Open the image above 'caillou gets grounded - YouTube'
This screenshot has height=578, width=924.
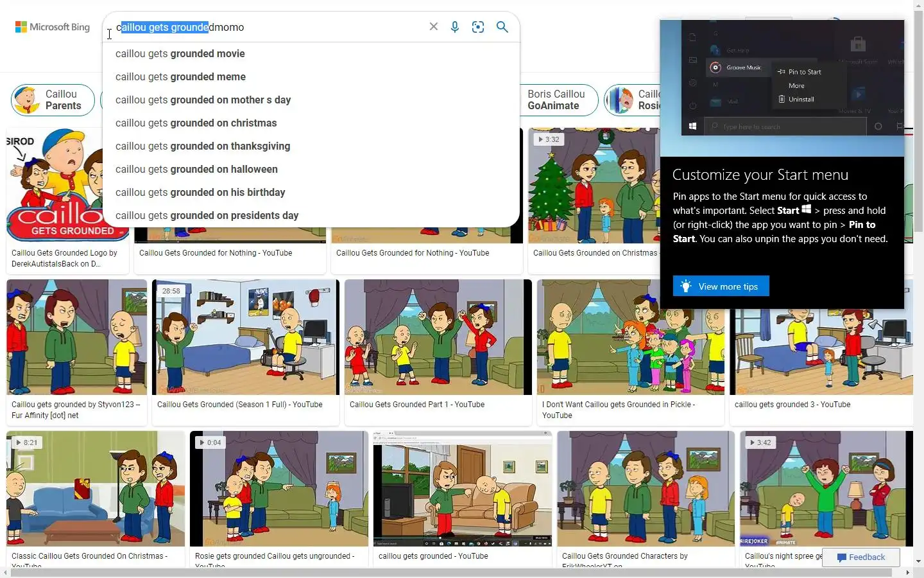coord(463,489)
